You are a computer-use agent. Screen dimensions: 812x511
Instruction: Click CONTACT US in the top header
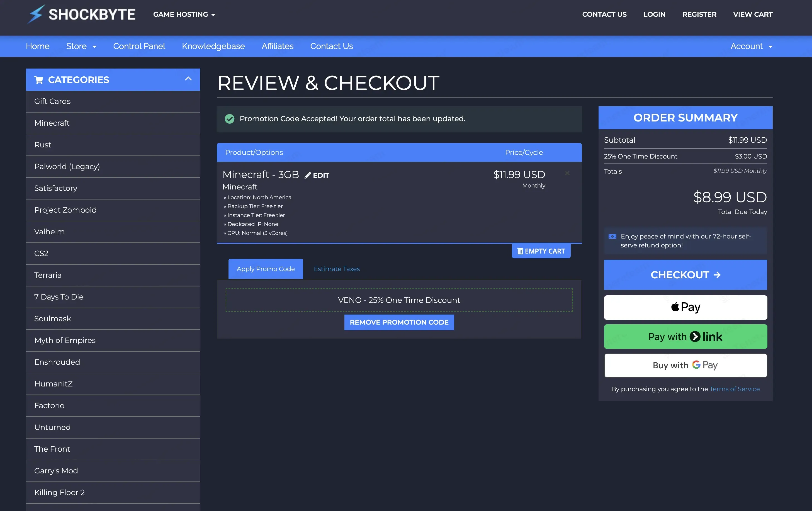coord(604,14)
